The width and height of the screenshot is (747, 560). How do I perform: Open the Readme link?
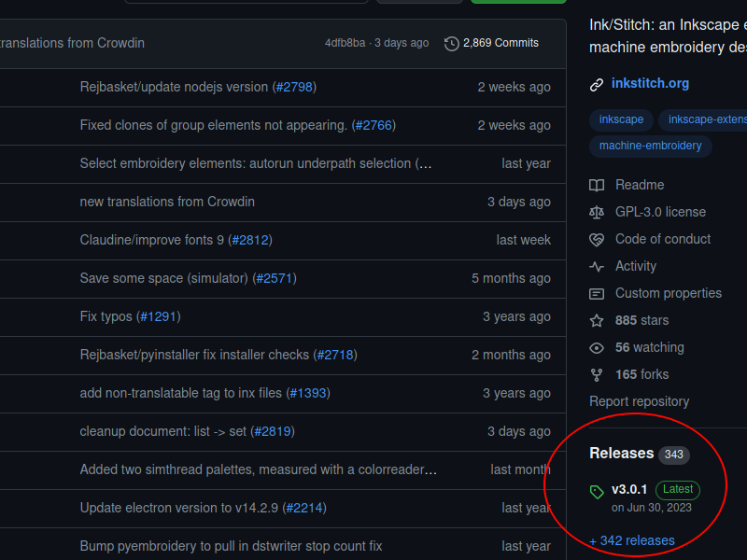tap(640, 185)
